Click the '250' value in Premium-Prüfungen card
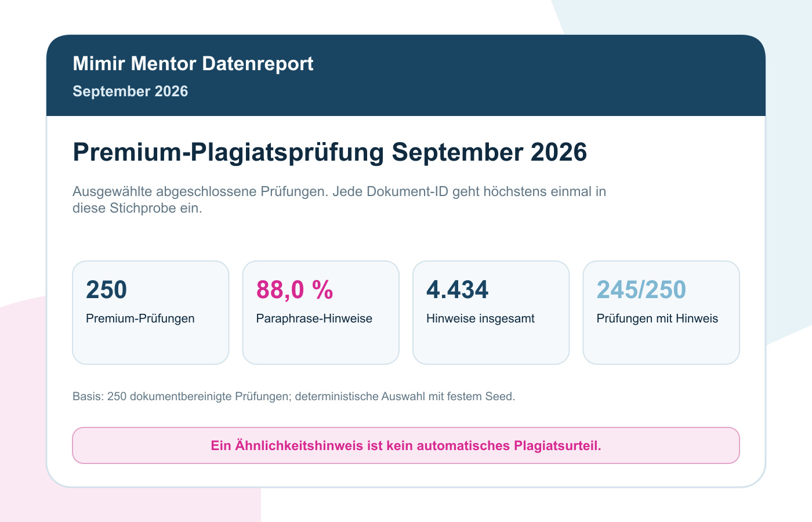The image size is (812, 522). click(106, 289)
